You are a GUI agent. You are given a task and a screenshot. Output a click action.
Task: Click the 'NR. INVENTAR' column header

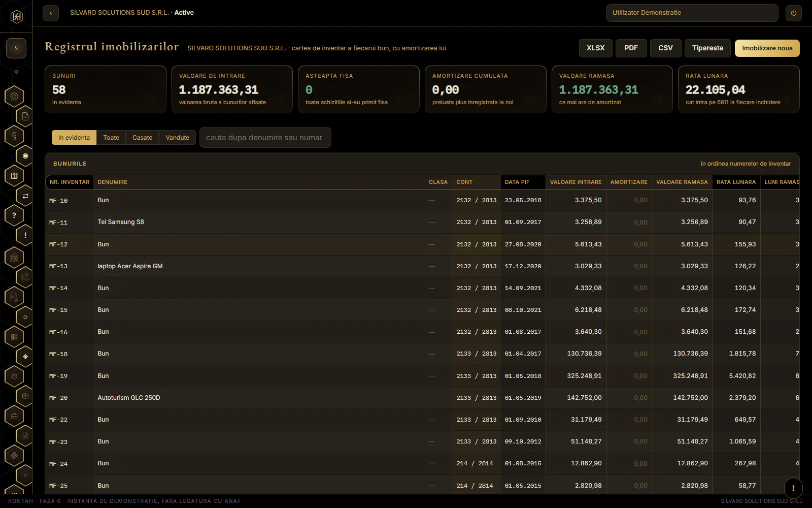[70, 182]
